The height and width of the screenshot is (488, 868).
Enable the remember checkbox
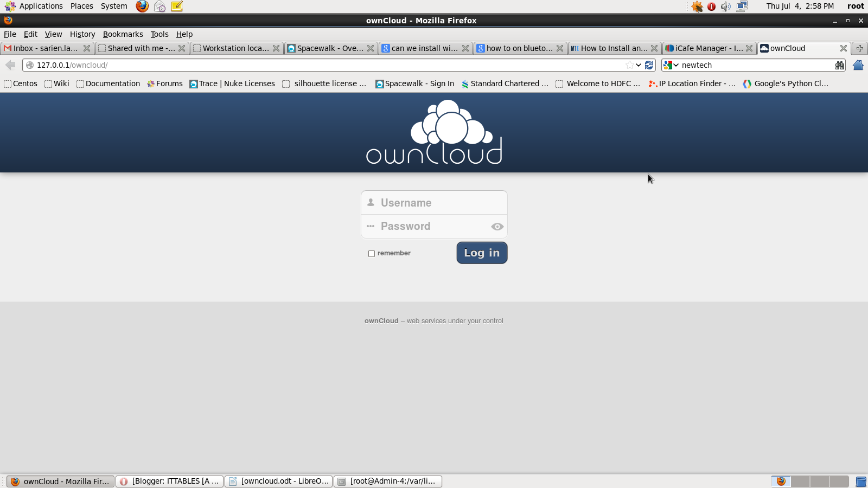[371, 253]
